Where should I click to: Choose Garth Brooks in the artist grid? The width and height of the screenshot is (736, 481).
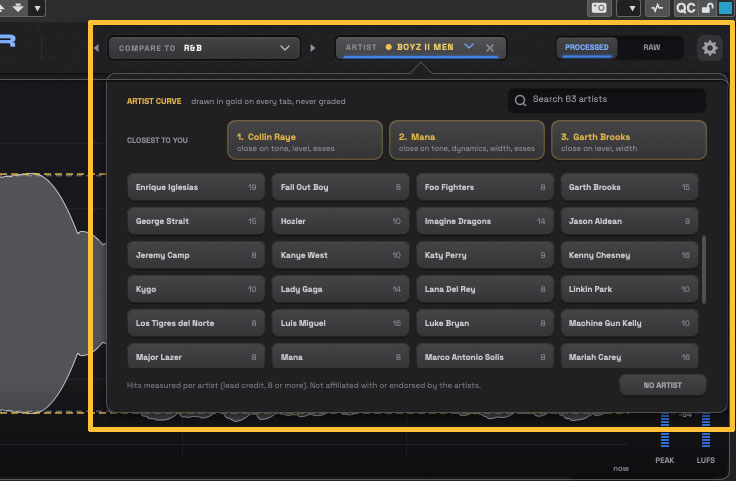point(629,187)
